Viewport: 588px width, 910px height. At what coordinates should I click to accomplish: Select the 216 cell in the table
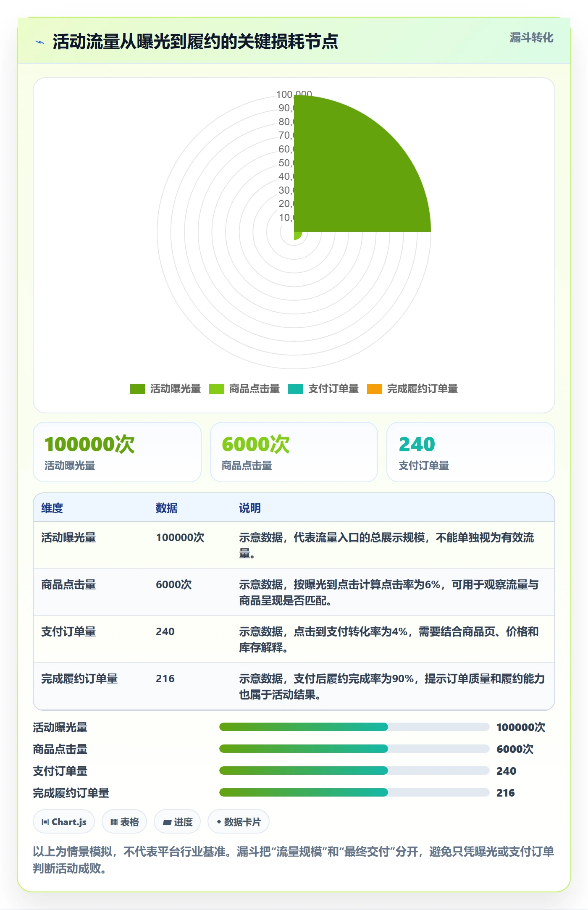165,679
